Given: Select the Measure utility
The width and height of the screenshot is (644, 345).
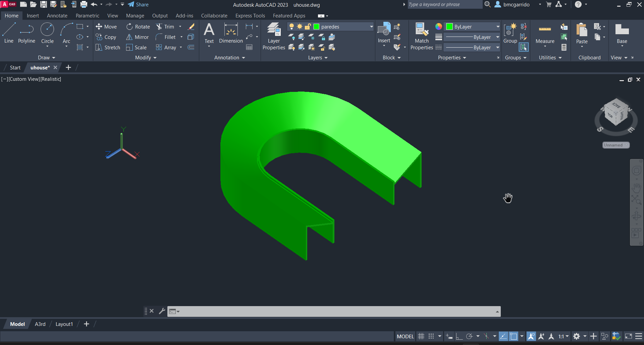Looking at the screenshot, I should tap(545, 34).
